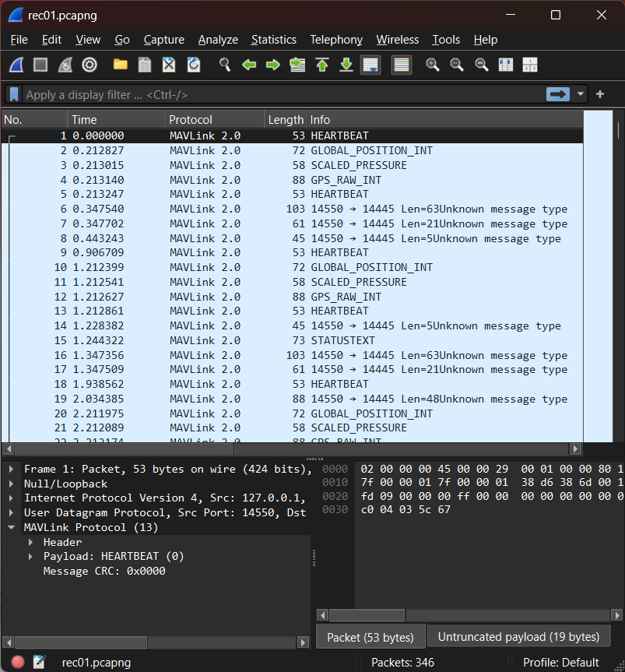Click the start capture shark fin icon
This screenshot has height=672, width=625.
tap(16, 65)
